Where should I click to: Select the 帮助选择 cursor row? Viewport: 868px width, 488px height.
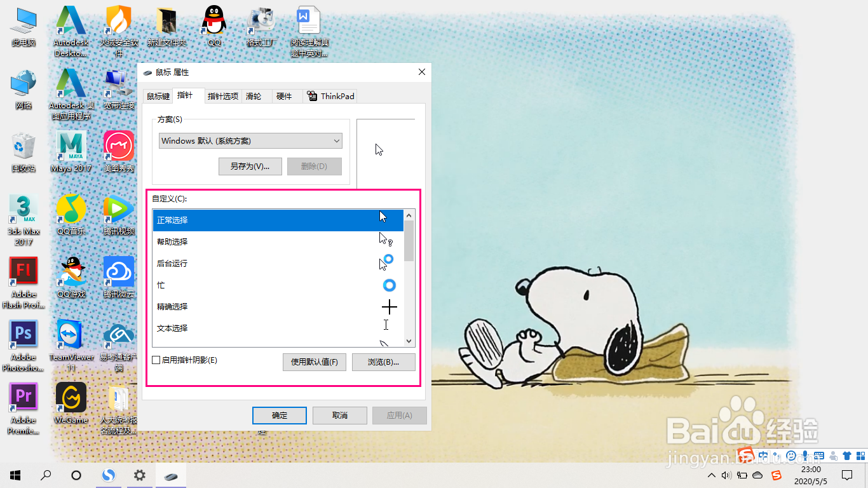[278, 242]
